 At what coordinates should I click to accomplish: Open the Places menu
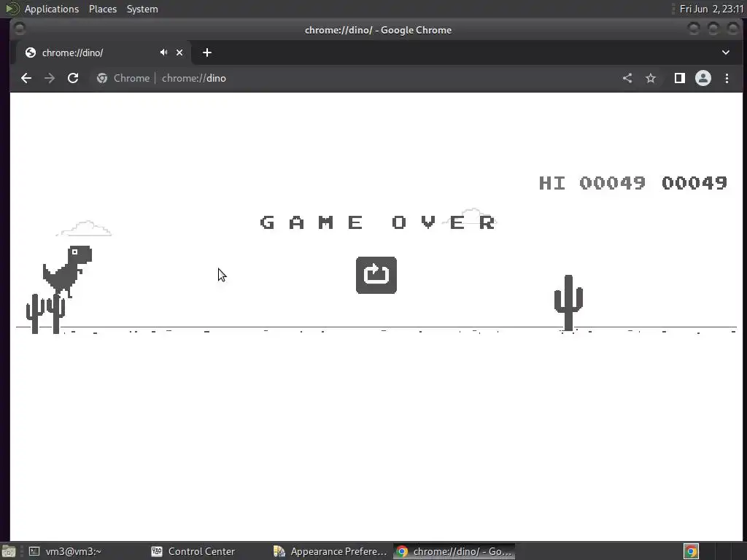tap(103, 9)
